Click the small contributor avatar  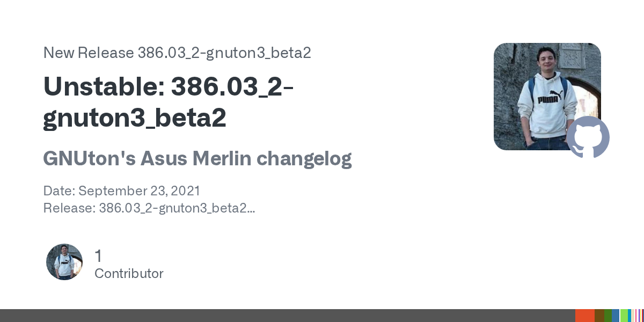64,262
